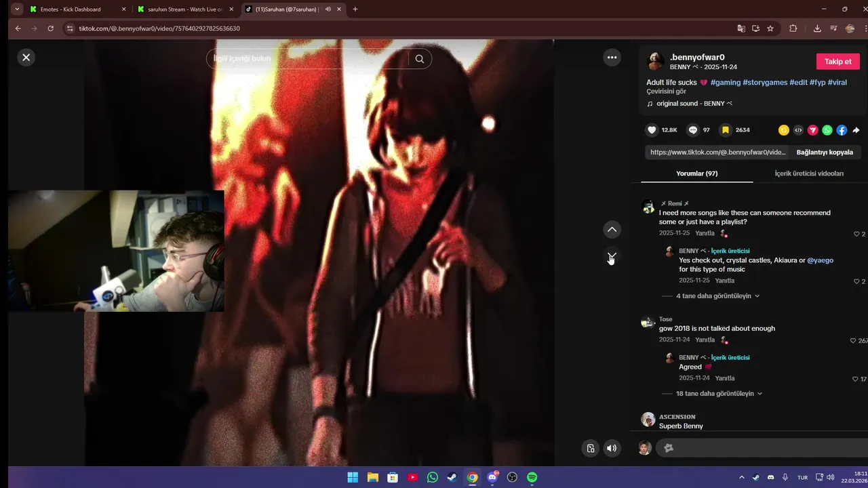
Task: Like Tose's gow 2018 comment
Action: 853,341
